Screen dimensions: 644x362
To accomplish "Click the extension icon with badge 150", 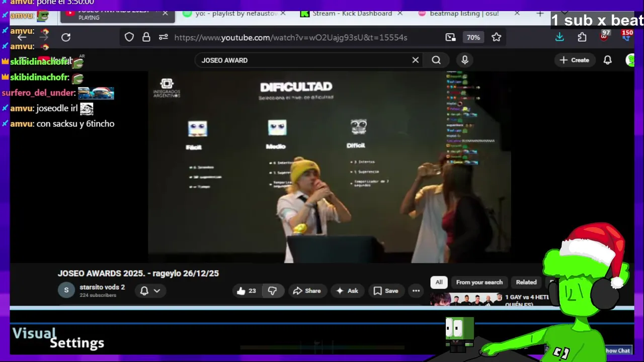I will tap(627, 36).
